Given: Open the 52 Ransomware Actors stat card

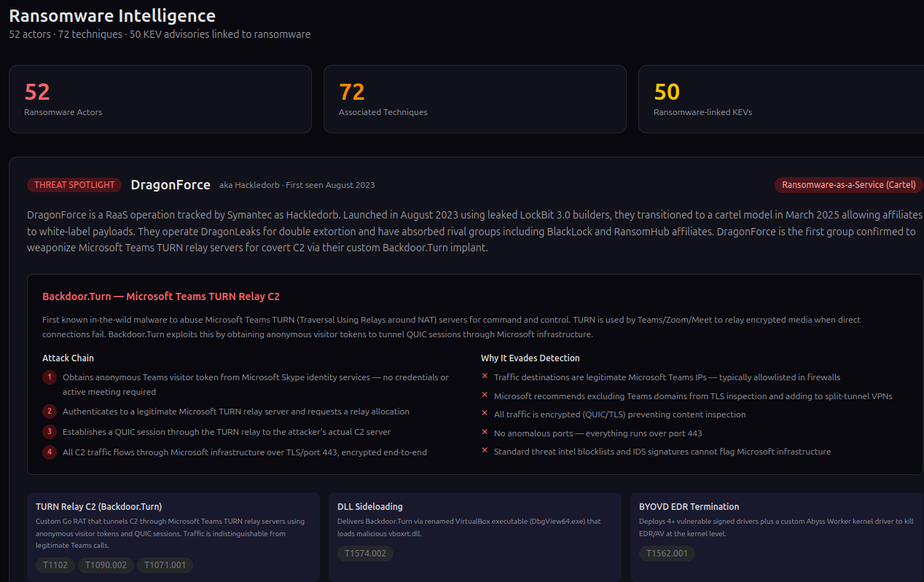Looking at the screenshot, I should (160, 99).
